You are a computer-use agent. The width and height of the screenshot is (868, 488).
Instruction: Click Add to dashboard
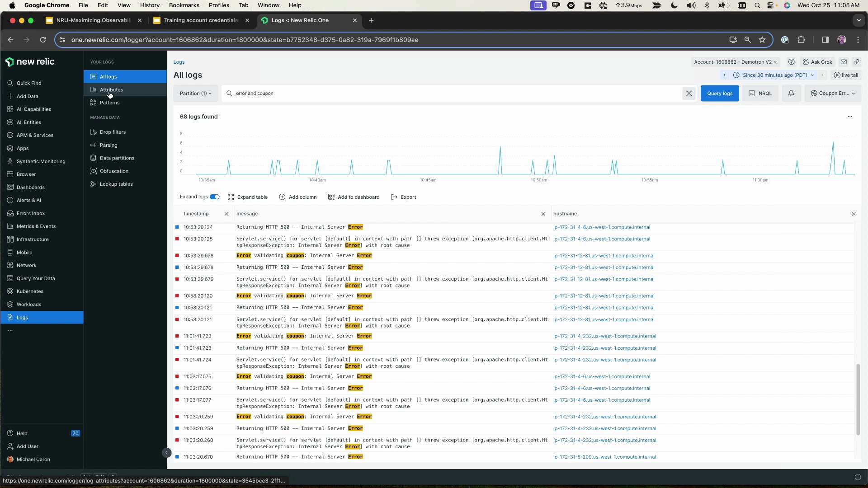pyautogui.click(x=354, y=197)
